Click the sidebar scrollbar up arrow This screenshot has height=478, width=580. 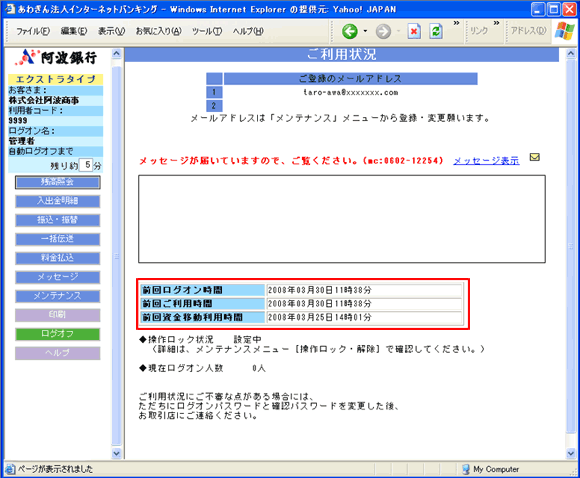(x=117, y=54)
